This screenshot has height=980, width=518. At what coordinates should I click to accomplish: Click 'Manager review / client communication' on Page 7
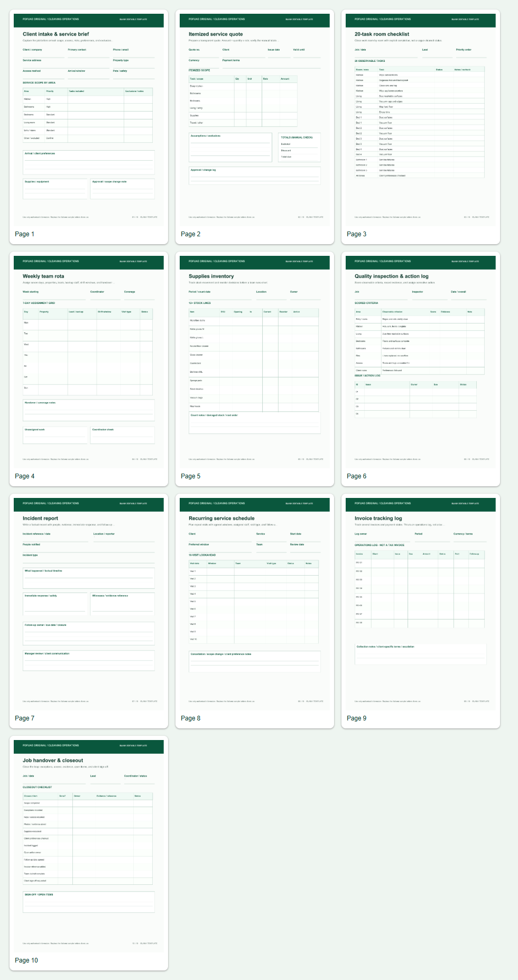click(89, 660)
